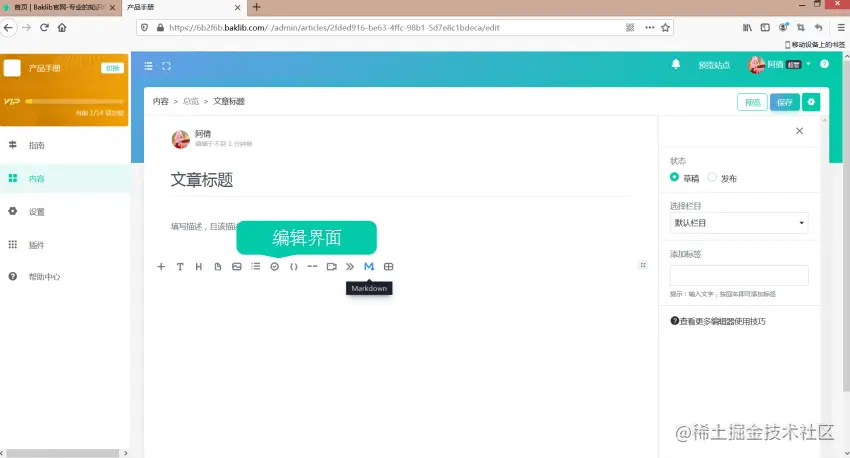850x458 pixels.
Task: Insert a table block
Action: click(x=389, y=267)
